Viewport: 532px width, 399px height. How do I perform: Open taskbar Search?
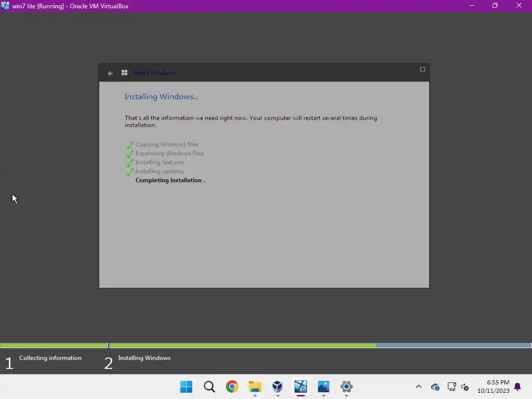click(209, 387)
